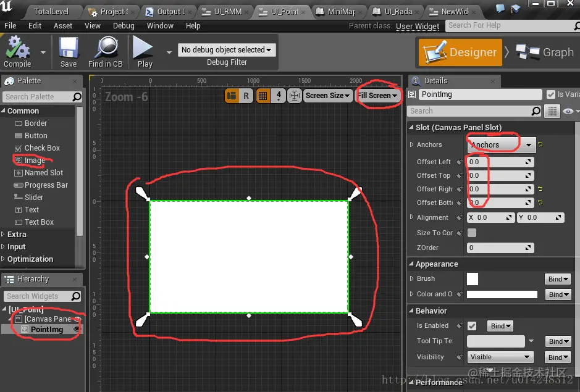Open the Visibility Visible dropdown
The image size is (580, 392).
pos(500,357)
